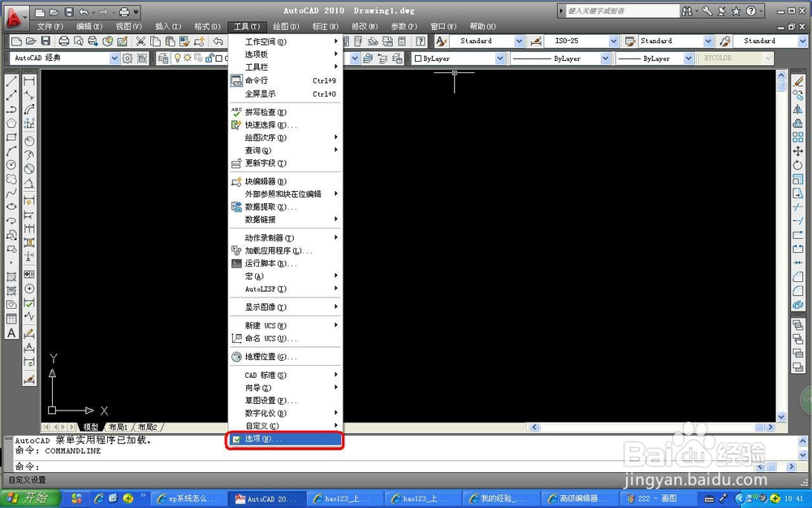This screenshot has width=812, height=508.
Task: Open the ISO-25 dimension style dropdown
Action: click(x=614, y=41)
